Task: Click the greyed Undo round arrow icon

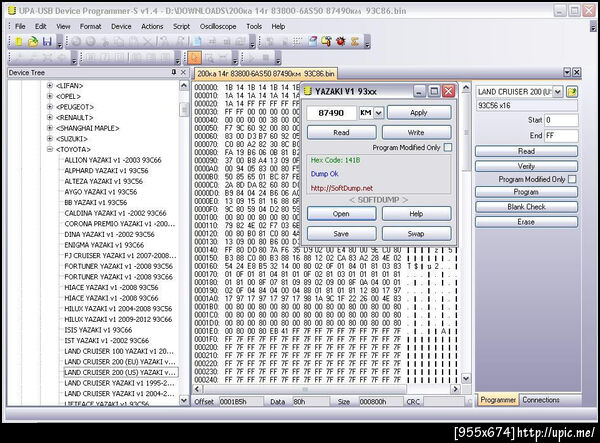Action: 76,41
